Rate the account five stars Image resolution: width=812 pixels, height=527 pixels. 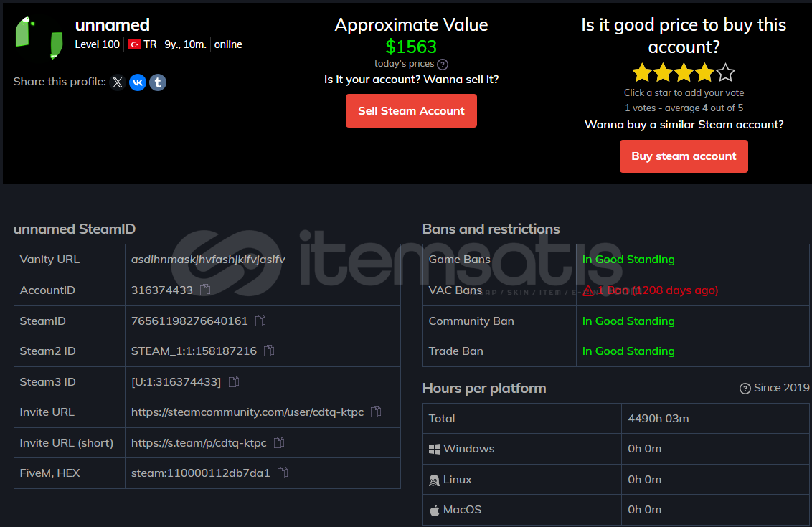tap(725, 72)
